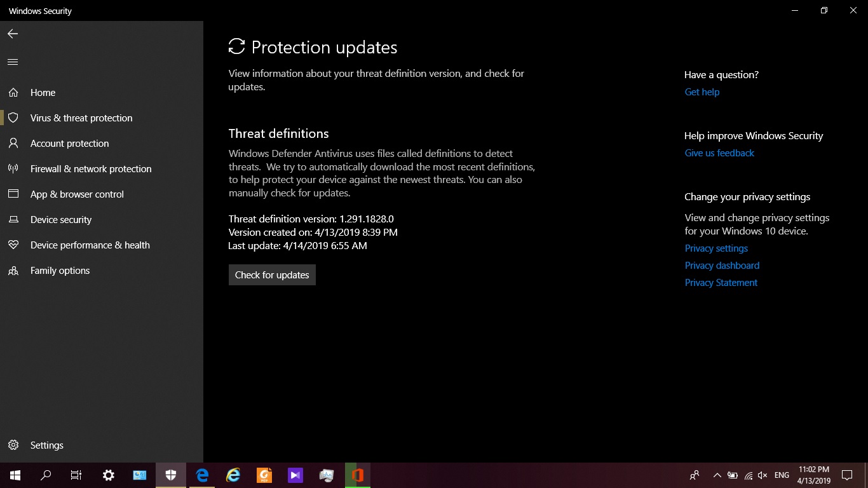Close the Windows Security window
The height and width of the screenshot is (488, 868).
(853, 11)
